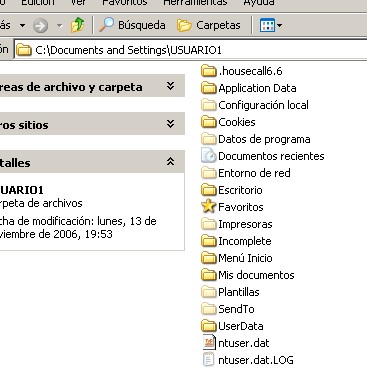Expand the Tareas de archivo y carpeta panel

tap(170, 86)
